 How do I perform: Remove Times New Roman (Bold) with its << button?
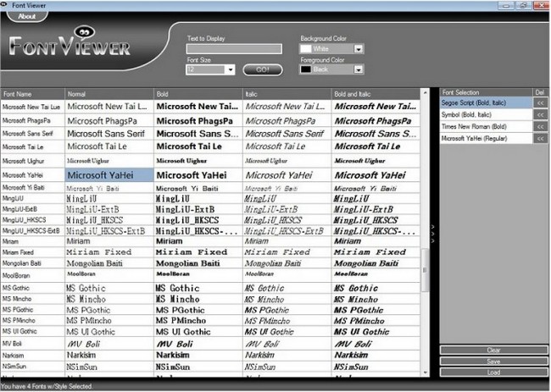point(541,127)
